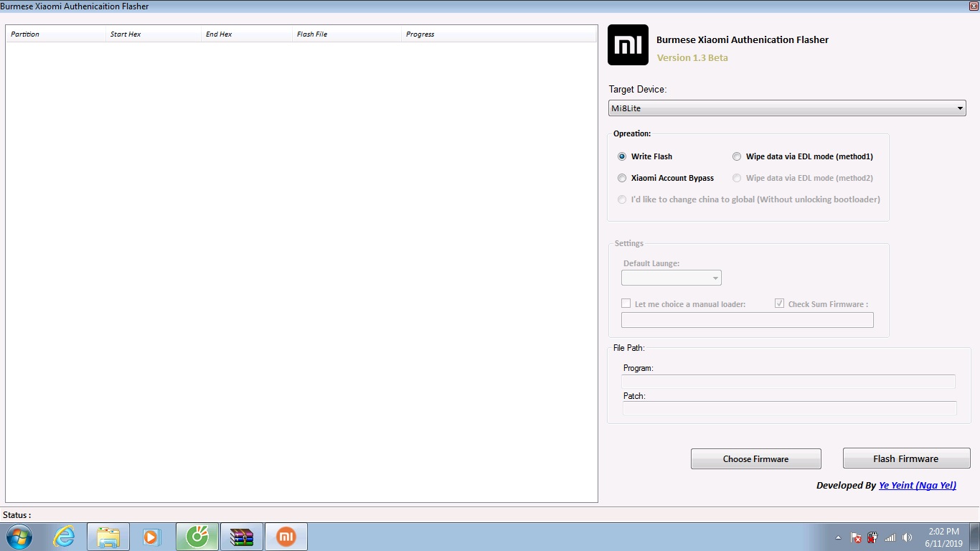This screenshot has height=551, width=980.
Task: Open the network signal tray icon
Action: tap(890, 537)
